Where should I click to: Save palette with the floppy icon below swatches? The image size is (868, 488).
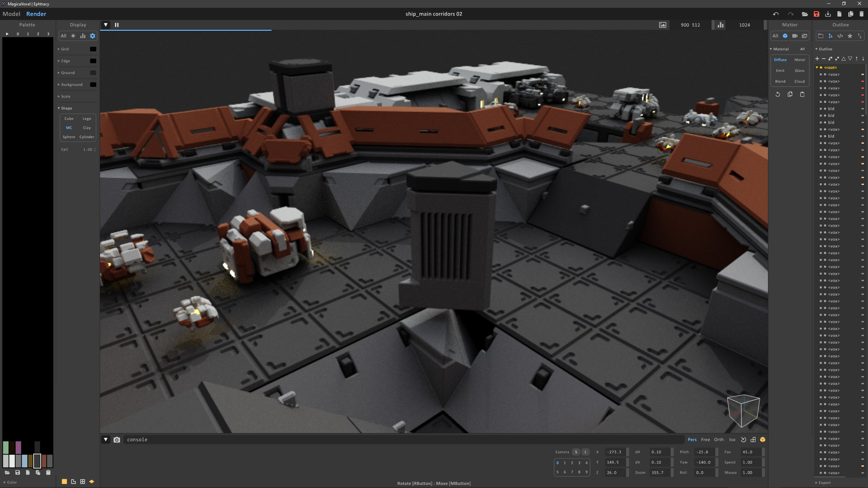click(x=18, y=472)
